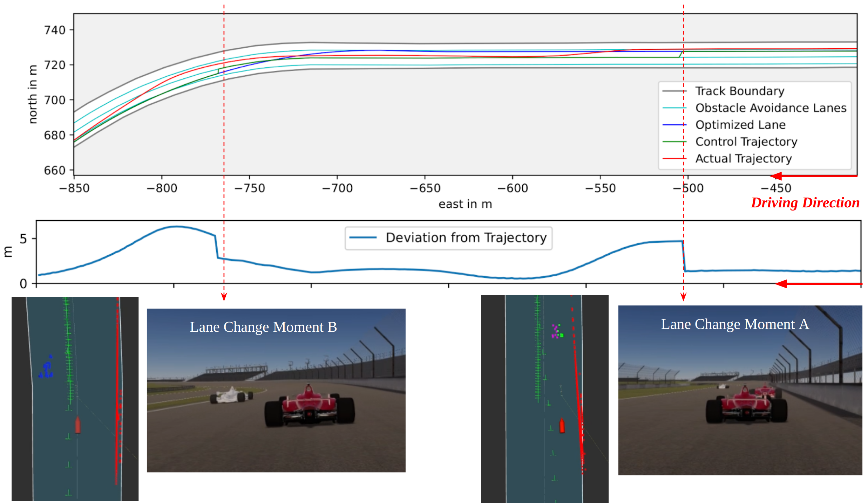The width and height of the screenshot is (868, 503).
Task: Click the Control Trajectory legend label
Action: click(x=746, y=142)
